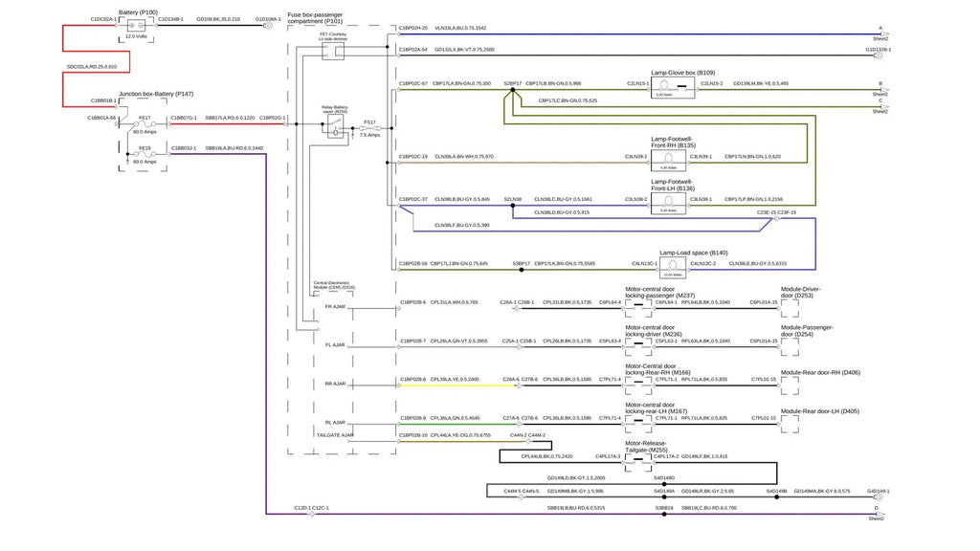Select the FE17 60.0 Amps fuse symbol
This screenshot has height=551, width=980.
145,124
